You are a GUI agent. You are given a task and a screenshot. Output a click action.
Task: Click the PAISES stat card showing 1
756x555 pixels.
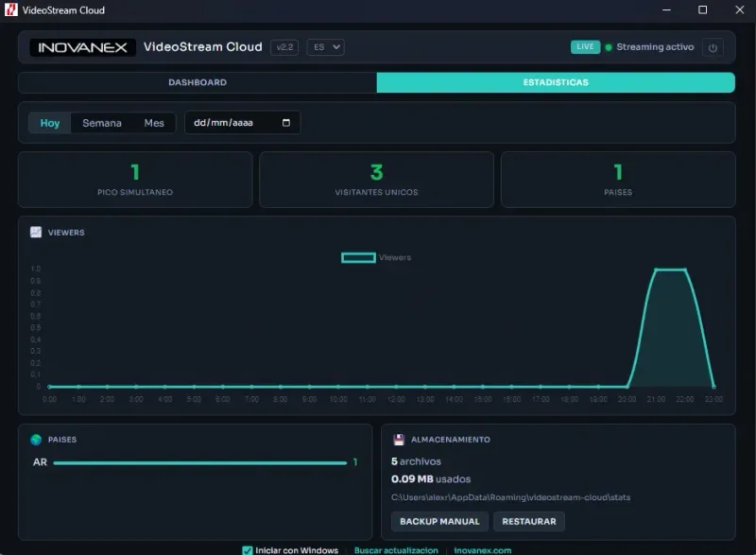[x=618, y=180]
